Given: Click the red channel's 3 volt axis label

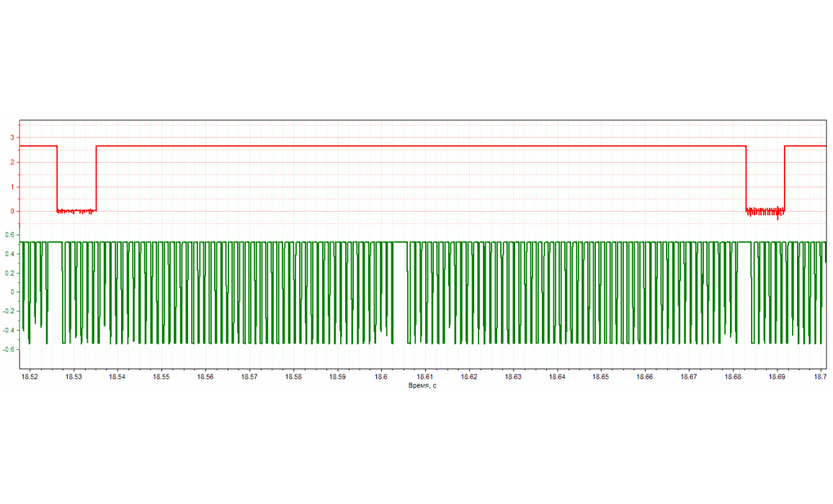Looking at the screenshot, I should [x=12, y=138].
